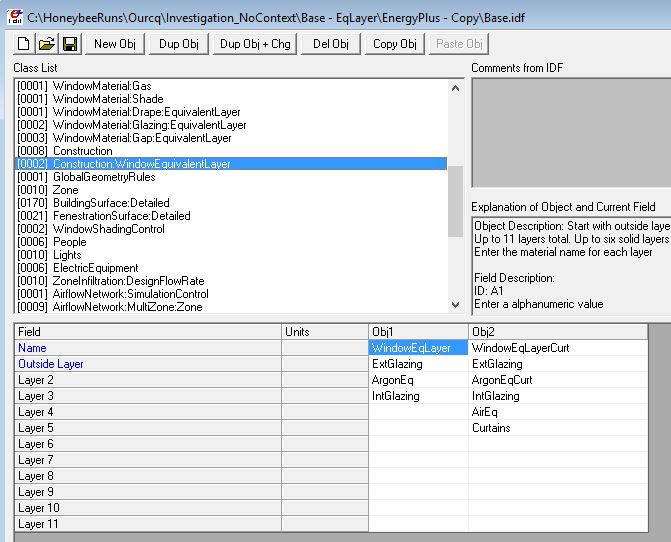Click the Del Obj button
The image size is (671, 542).
pos(331,44)
